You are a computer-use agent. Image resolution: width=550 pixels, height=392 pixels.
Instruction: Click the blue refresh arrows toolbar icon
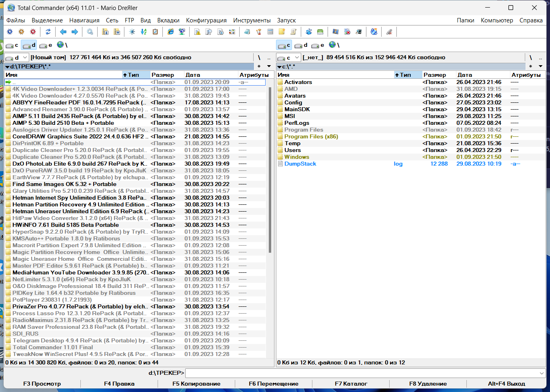[48, 32]
